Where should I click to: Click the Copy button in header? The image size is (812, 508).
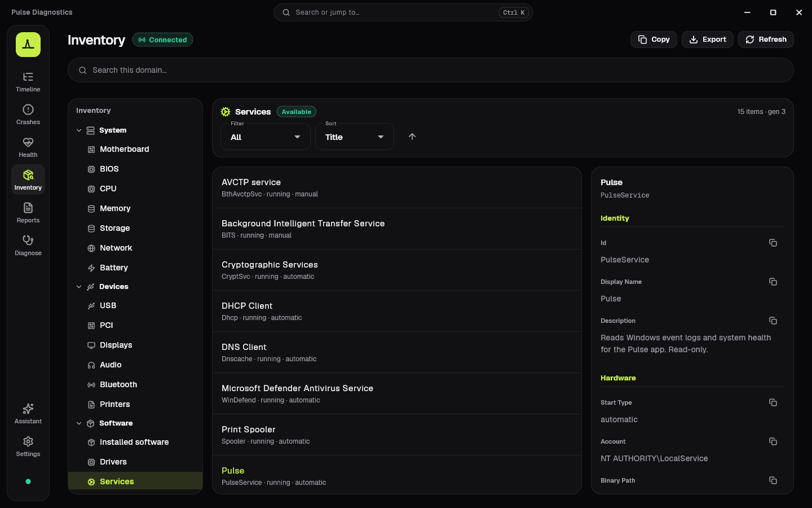tap(654, 40)
